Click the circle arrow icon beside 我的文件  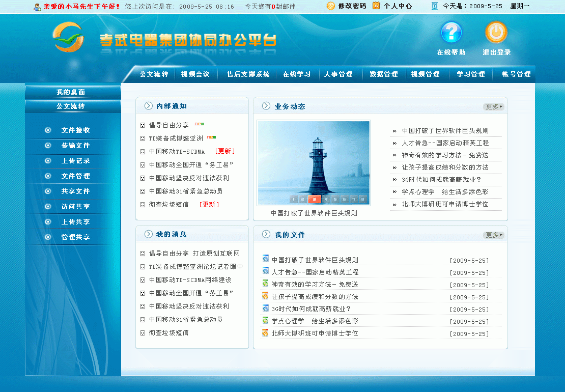[266, 234]
